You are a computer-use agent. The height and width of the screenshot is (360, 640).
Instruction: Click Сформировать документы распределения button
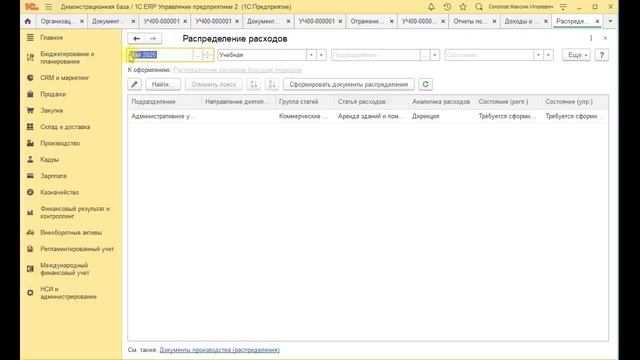tap(349, 84)
